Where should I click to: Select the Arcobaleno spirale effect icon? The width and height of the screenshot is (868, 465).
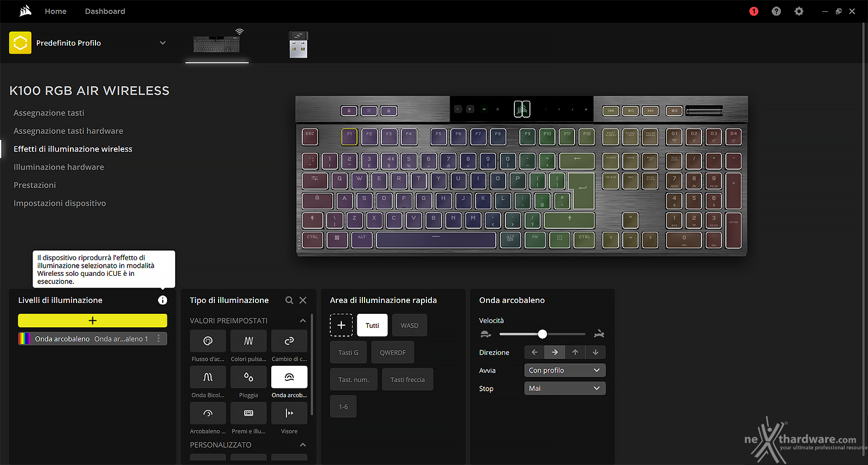tap(208, 413)
